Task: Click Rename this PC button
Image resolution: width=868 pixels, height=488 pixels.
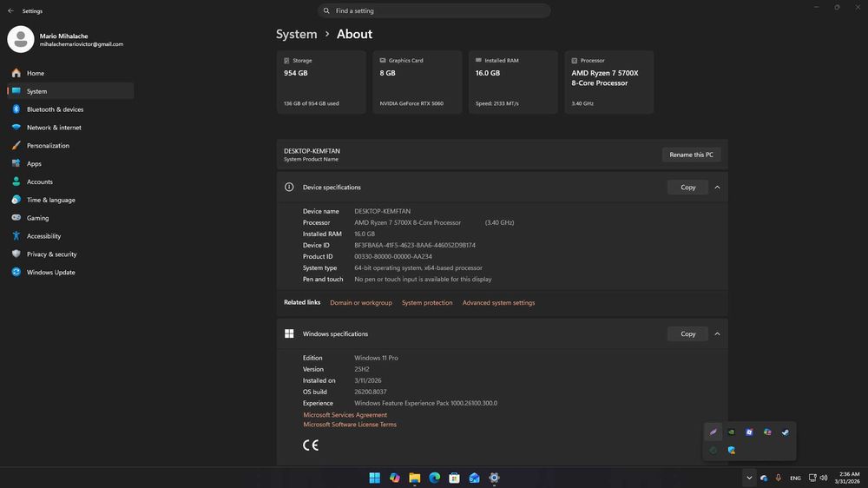Action: pos(692,155)
